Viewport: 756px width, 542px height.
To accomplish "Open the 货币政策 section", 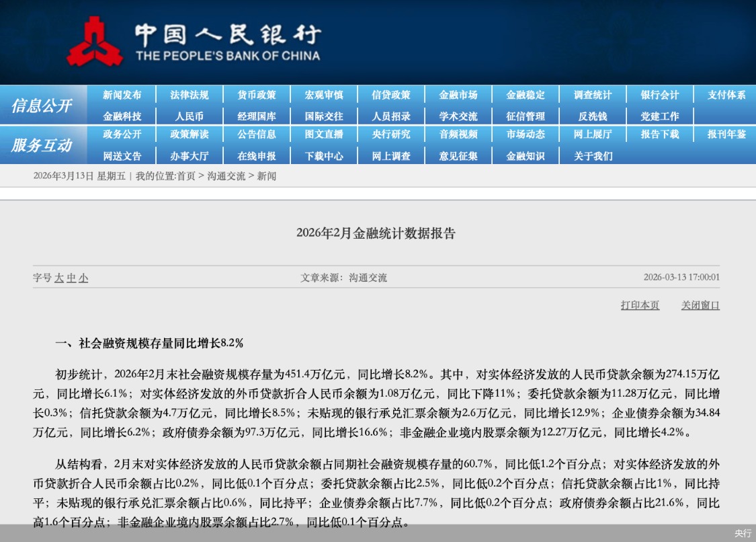I will 257,95.
